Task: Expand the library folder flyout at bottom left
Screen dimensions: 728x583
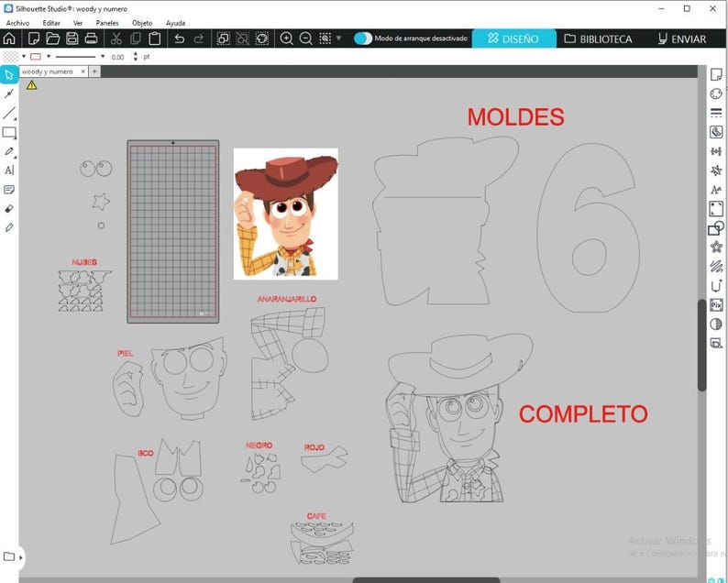Action: click(21, 557)
